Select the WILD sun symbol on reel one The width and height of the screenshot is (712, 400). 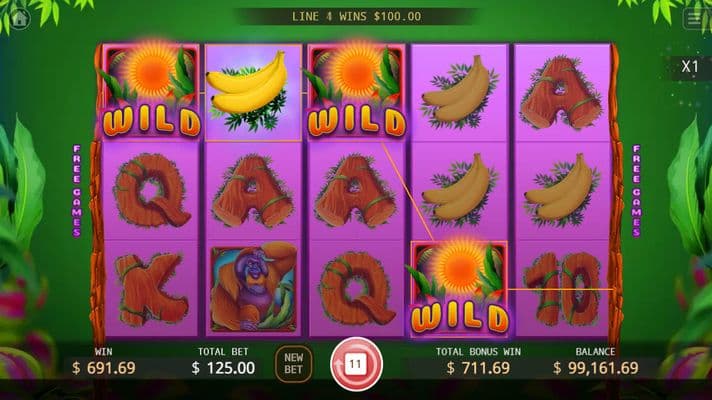[x=150, y=92]
